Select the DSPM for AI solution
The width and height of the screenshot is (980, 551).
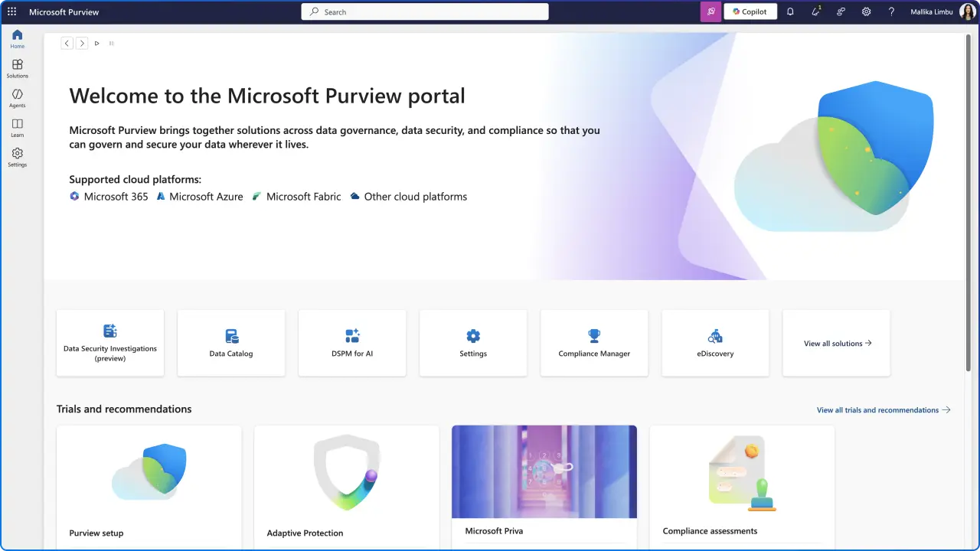point(351,343)
